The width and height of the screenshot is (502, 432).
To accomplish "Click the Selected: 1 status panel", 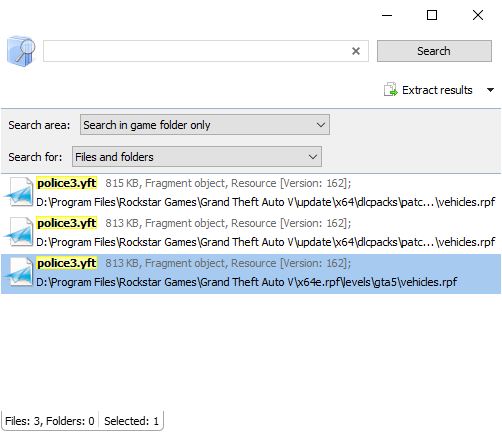I will click(131, 421).
